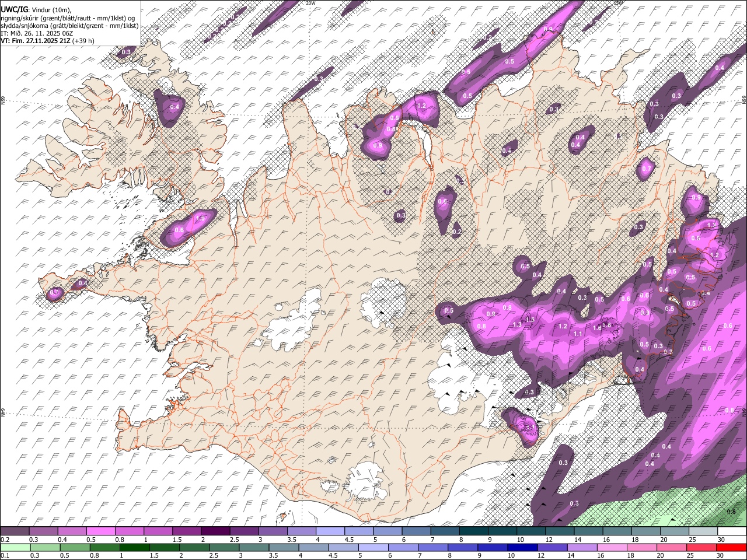
Task: Select upper legend swatch starting at 6
Action: (416, 531)
